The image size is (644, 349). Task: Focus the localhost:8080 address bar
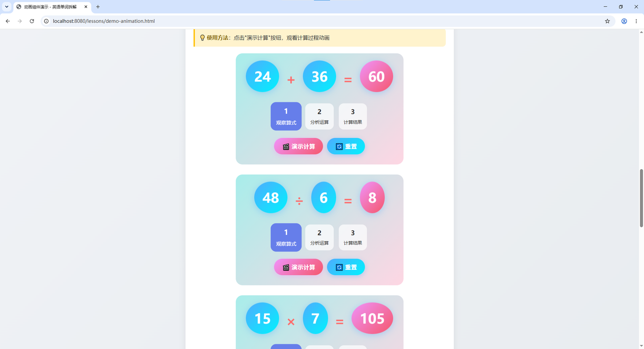coord(329,21)
